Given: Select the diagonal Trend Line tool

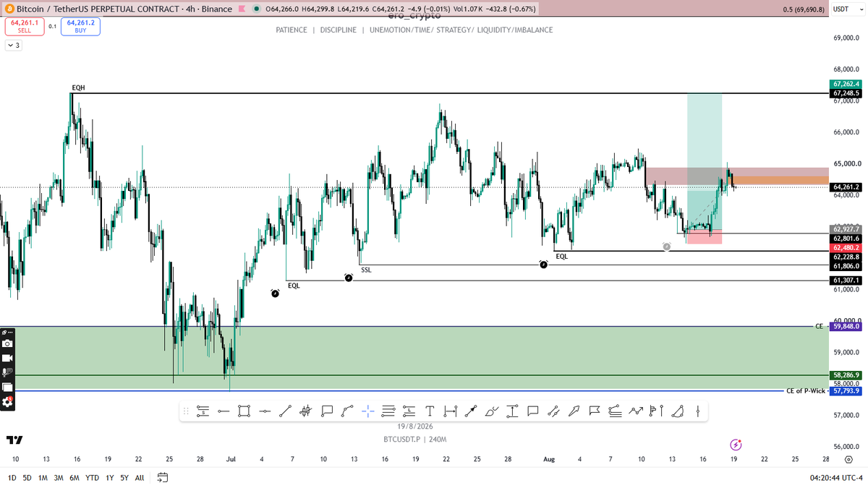Looking at the screenshot, I should 285,411.
